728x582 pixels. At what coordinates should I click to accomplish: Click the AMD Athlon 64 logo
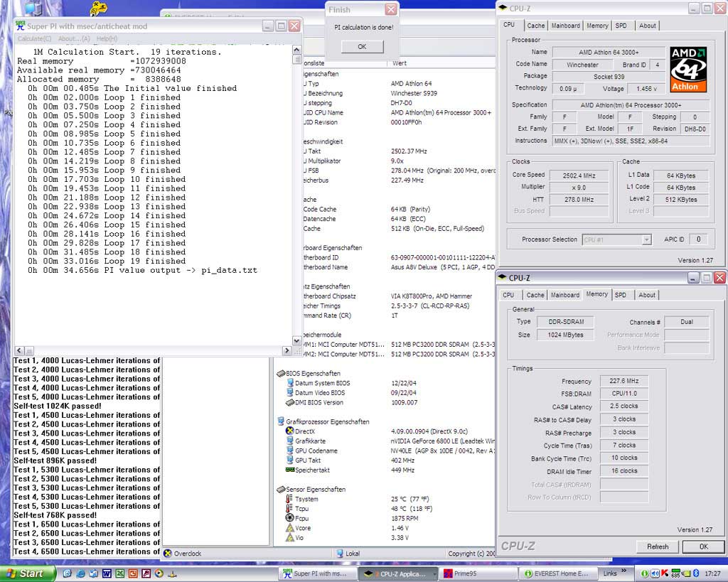pos(688,69)
